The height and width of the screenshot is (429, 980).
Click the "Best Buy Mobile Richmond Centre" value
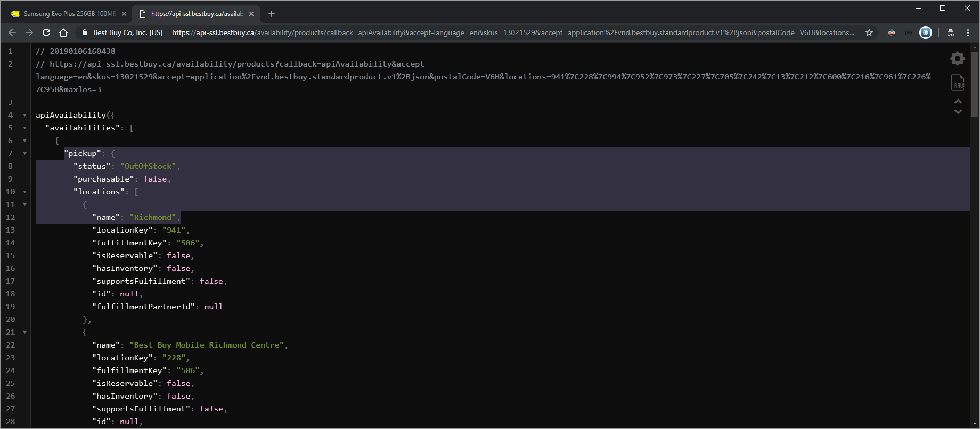[207, 345]
